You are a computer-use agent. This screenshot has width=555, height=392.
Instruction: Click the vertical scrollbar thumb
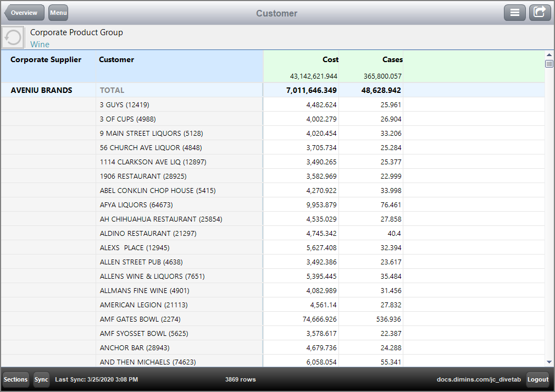tap(550, 63)
